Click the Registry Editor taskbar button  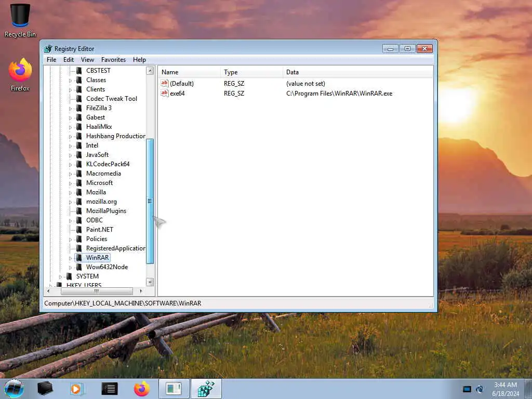(206, 389)
